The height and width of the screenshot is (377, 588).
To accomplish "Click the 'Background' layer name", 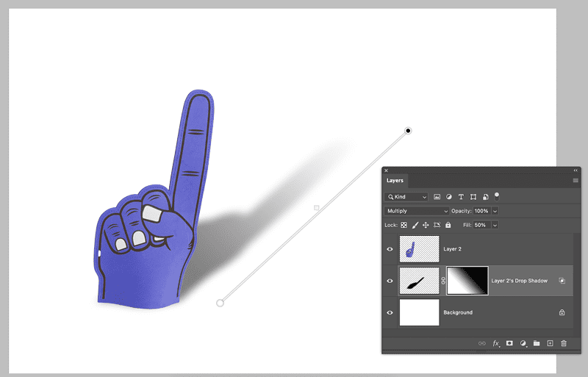I will pos(458,312).
